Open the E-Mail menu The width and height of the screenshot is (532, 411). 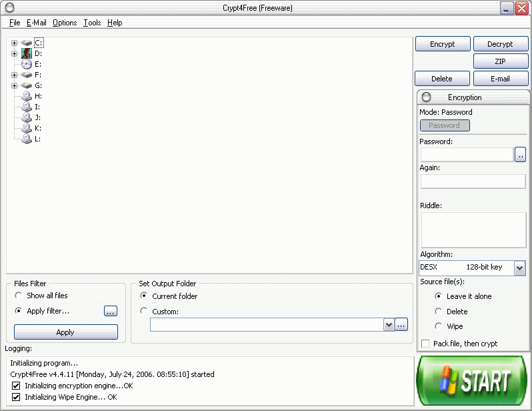tap(36, 23)
